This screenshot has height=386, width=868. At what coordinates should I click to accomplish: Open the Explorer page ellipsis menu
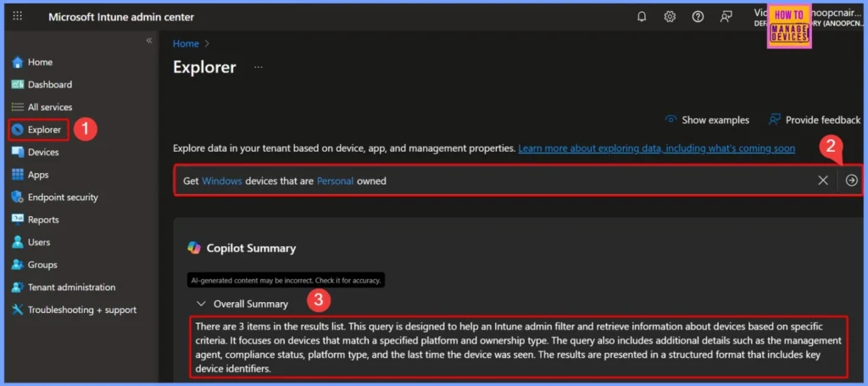click(x=259, y=68)
